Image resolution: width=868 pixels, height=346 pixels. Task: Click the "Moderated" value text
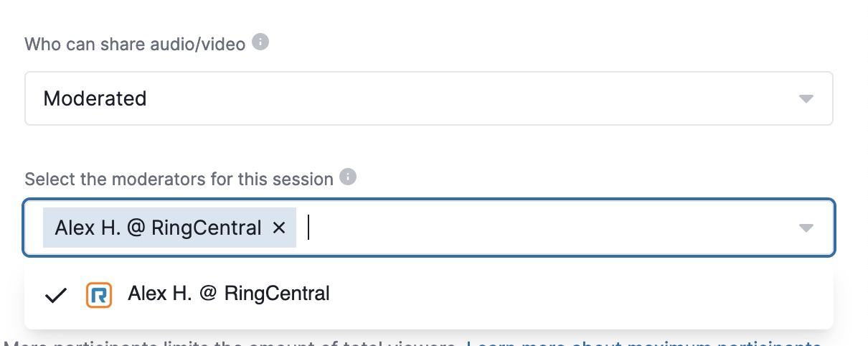click(x=95, y=98)
